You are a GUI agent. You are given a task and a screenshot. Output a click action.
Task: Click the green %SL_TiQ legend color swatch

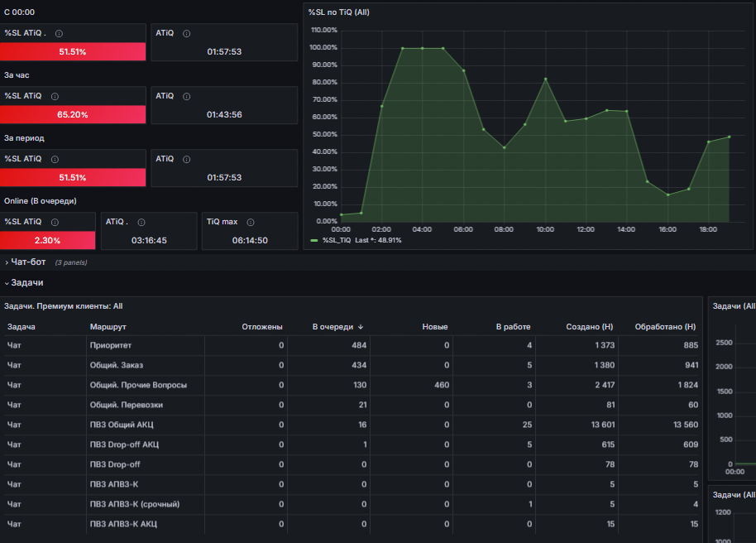click(314, 240)
